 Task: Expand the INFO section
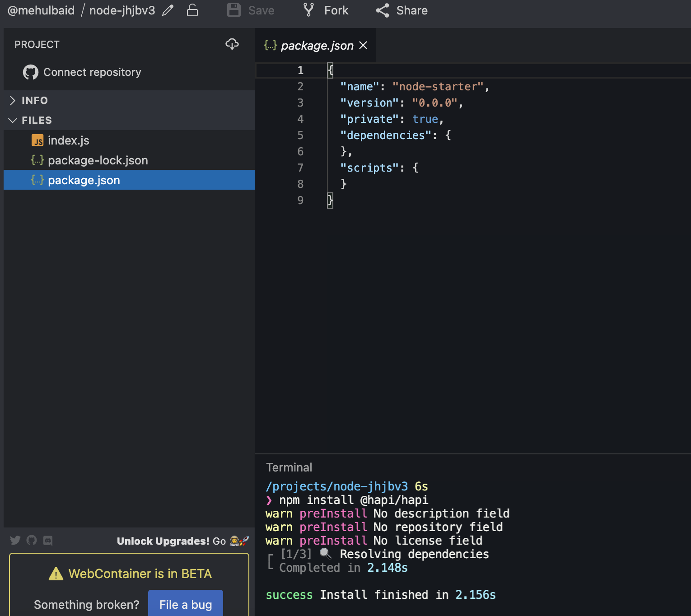pos(34,100)
